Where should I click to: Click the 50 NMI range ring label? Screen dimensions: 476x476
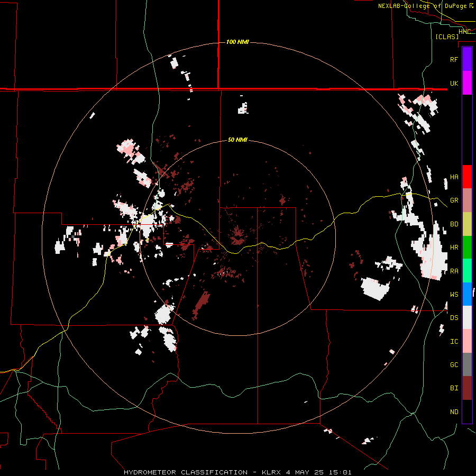[237, 140]
